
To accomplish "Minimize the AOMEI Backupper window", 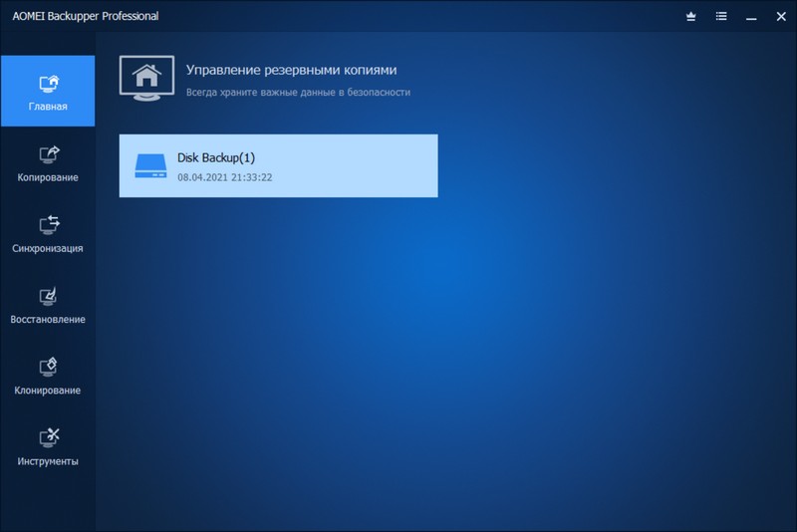I will point(750,17).
